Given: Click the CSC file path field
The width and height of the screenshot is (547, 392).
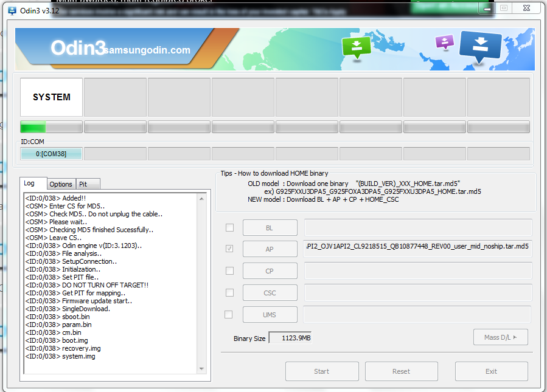Looking at the screenshot, I should 418,293.
